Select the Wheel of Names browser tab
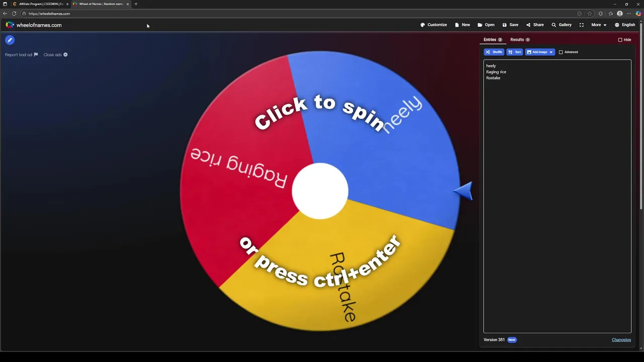Viewport: 644px width, 362px height. 101,4
